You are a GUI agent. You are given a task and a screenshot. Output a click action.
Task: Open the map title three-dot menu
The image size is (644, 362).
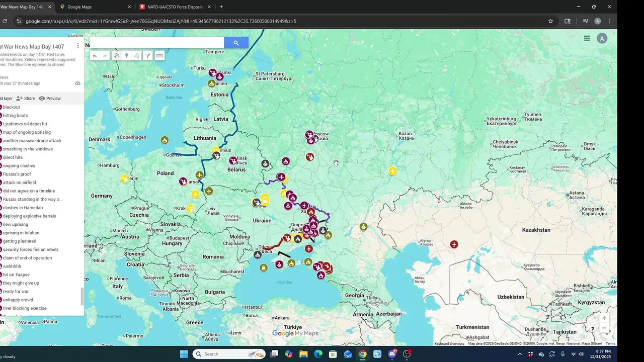tap(77, 46)
